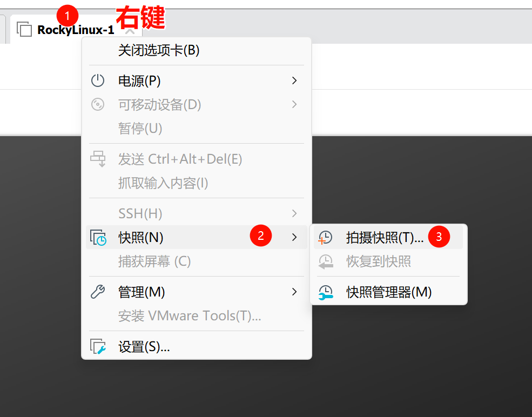Click the snapshot manager wrench-clock icon
Screen dimensions: 532x417
326,292
